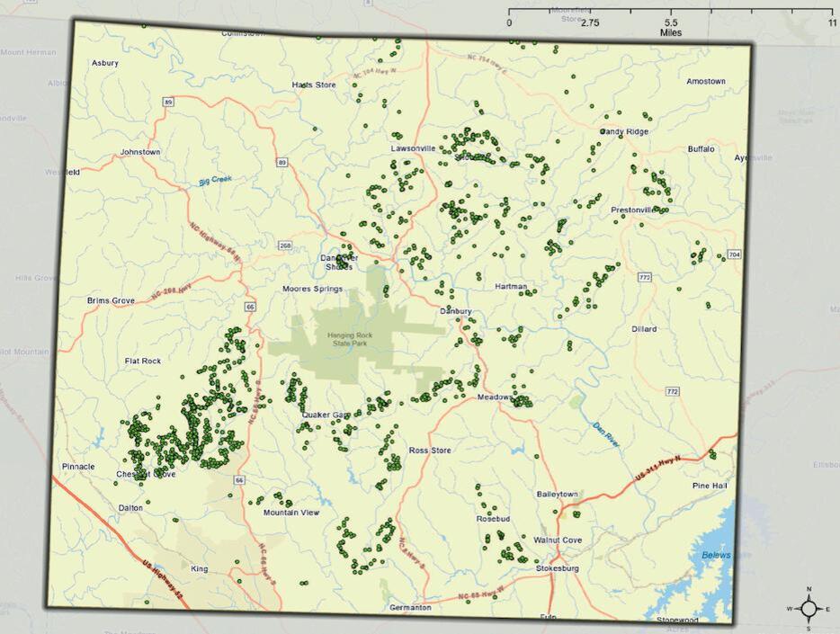
Task: Click the US 311 Hwy N label
Action: tap(658, 469)
